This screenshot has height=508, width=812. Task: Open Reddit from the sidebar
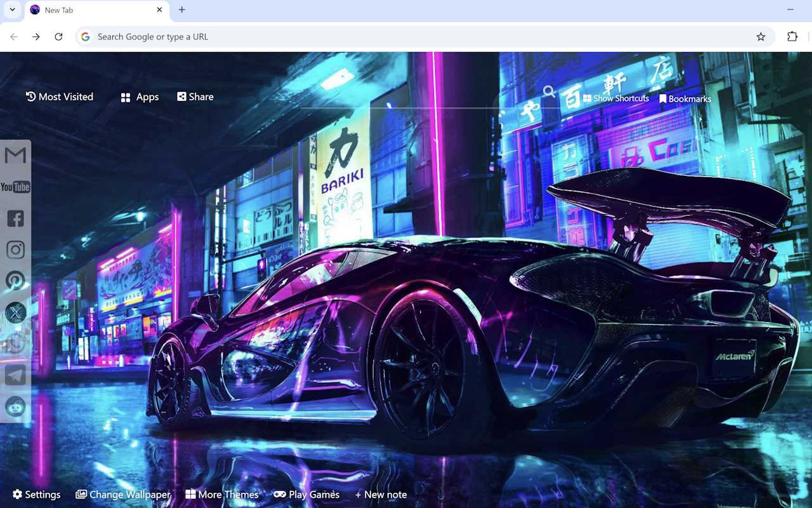coord(15,406)
